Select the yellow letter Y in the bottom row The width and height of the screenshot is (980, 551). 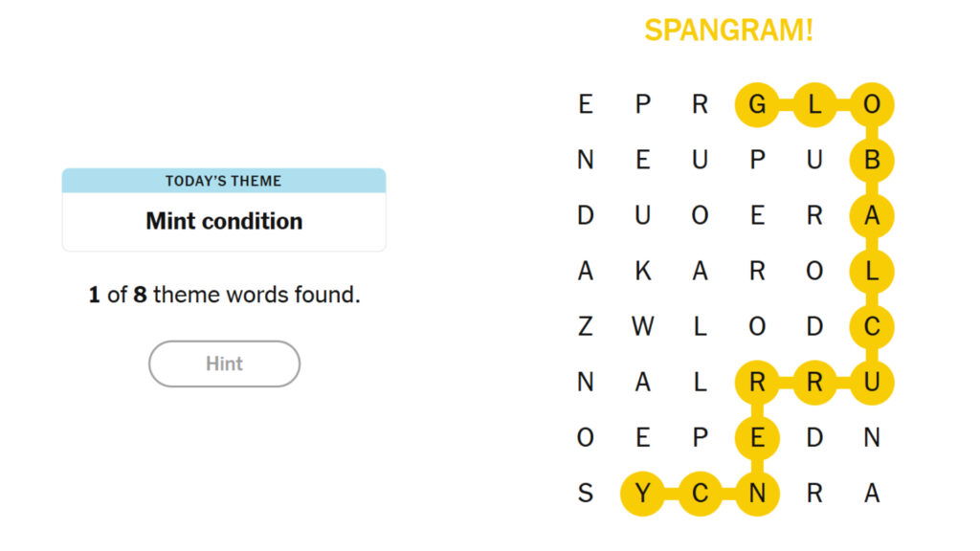click(x=644, y=494)
